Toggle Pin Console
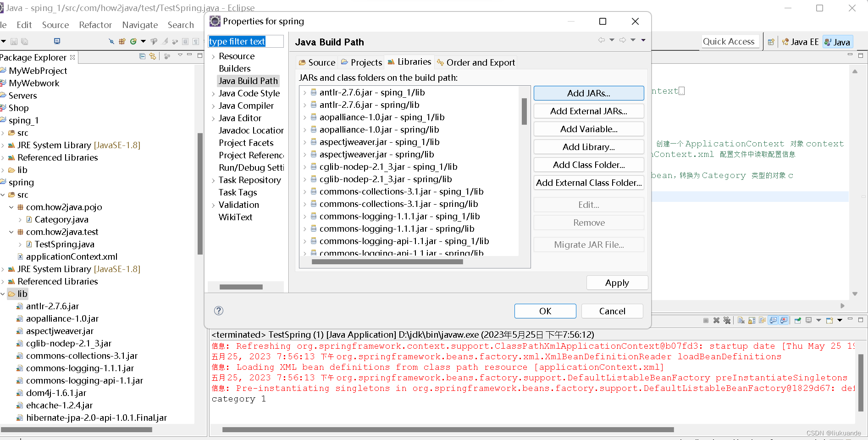Screen dimensions: 868x440 pos(798,320)
